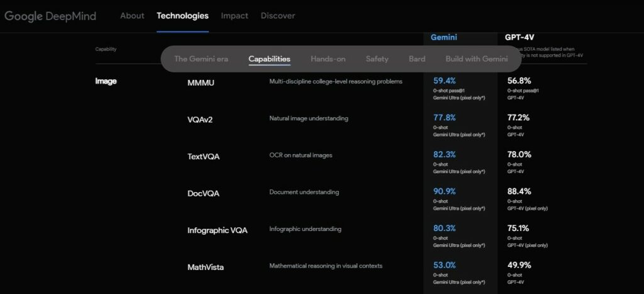Select the Capabilities tab

tap(269, 59)
